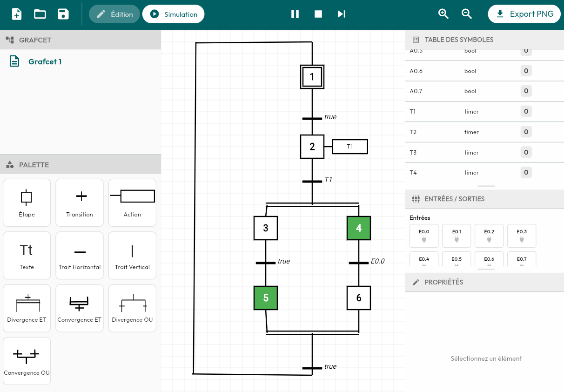
Task: Activate input E0.3
Action: 522,236
